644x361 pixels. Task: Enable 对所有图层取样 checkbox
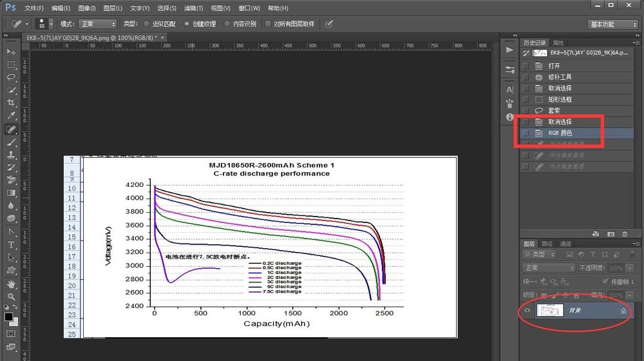[x=269, y=24]
